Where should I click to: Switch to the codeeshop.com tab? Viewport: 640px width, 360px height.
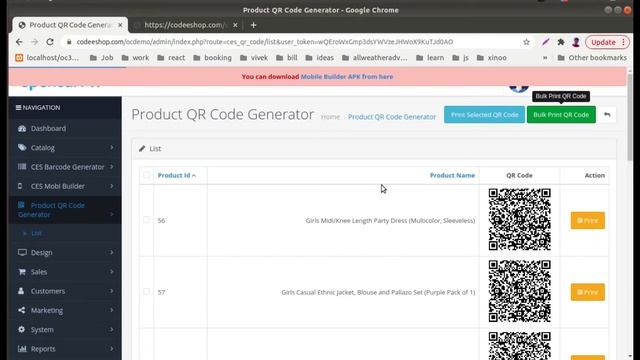[186, 25]
